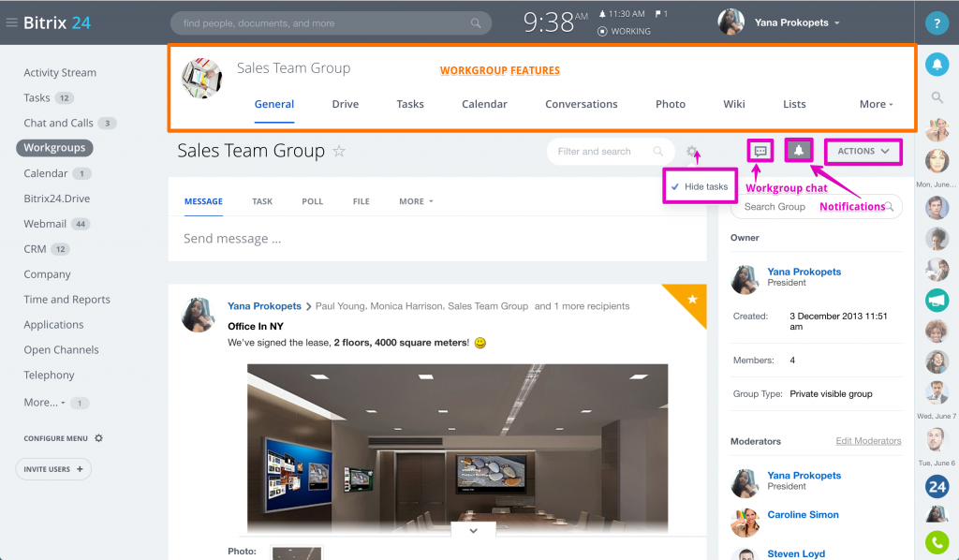
Task: Open Yana Prokopets avatar in top bar
Action: pyautogui.click(x=730, y=22)
